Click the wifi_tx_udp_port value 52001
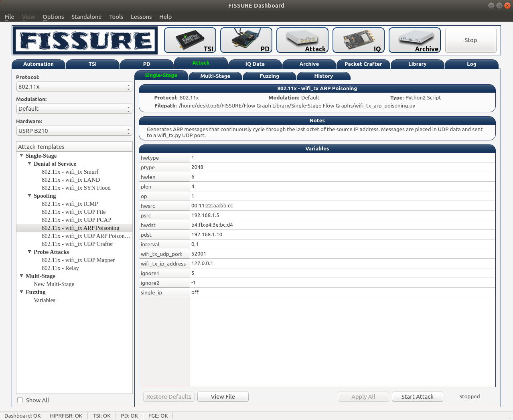Image resolution: width=513 pixels, height=420 pixels. pyautogui.click(x=343, y=254)
